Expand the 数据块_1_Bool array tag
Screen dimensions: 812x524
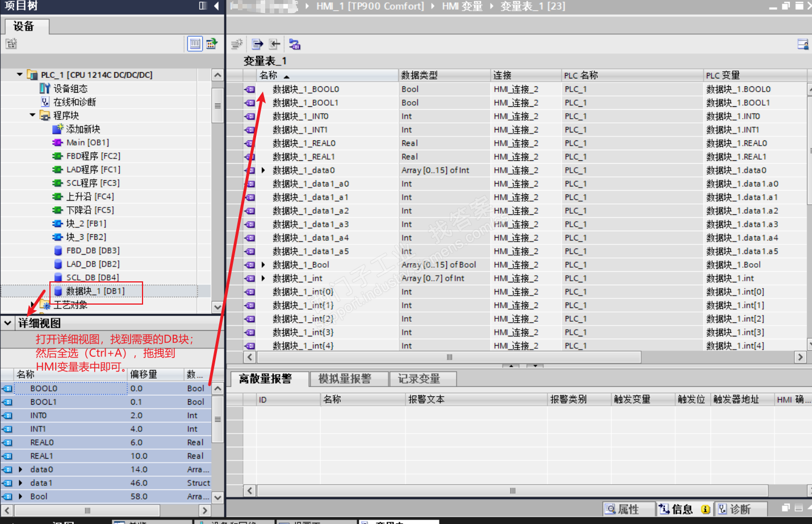(x=263, y=265)
